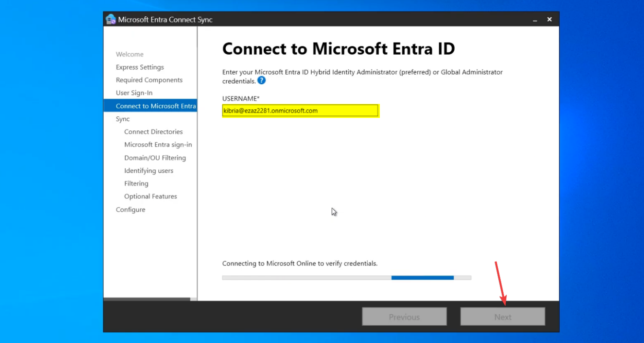Open the blue help icon beside credentials

261,80
